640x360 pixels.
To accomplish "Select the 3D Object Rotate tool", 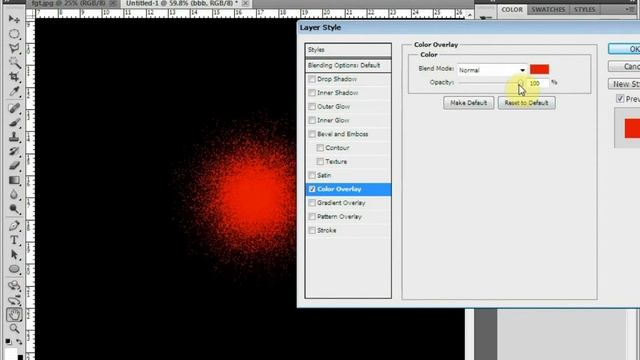I will point(14,285).
